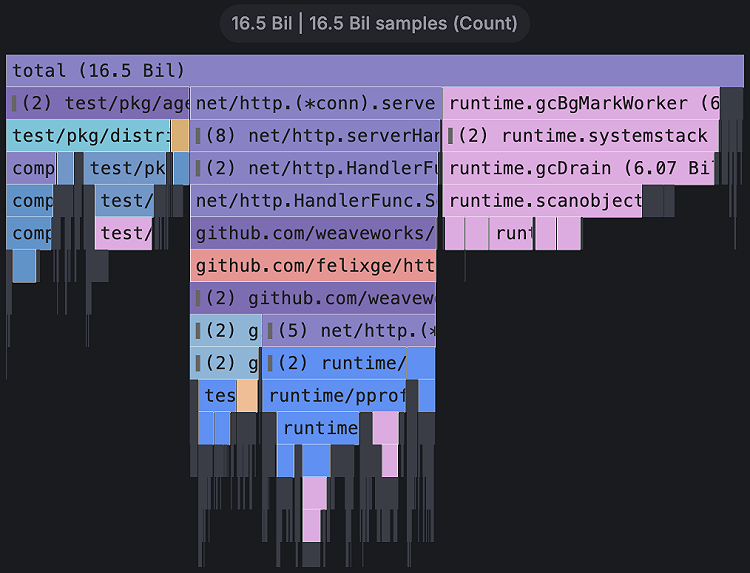Select the net/http.HandlerFunc.S frame
750x573 pixels.
click(315, 201)
